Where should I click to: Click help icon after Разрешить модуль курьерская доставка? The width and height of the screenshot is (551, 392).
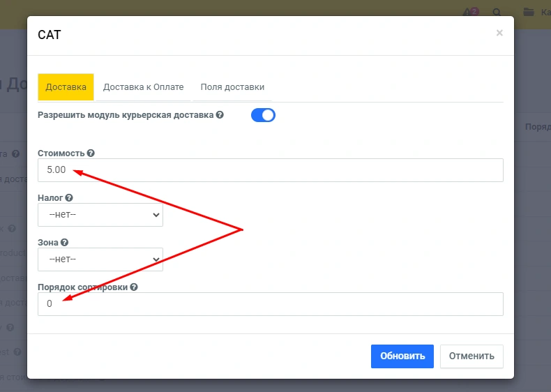pos(220,115)
